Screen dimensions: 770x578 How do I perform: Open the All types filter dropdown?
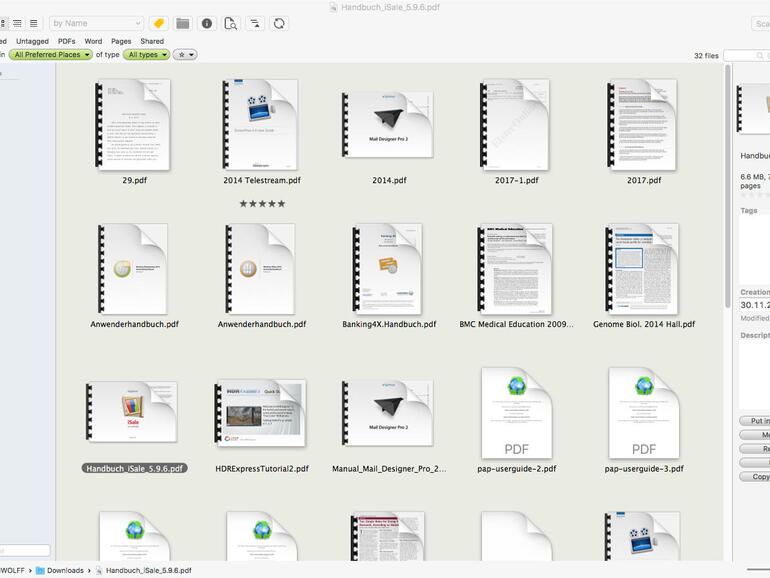pos(146,55)
